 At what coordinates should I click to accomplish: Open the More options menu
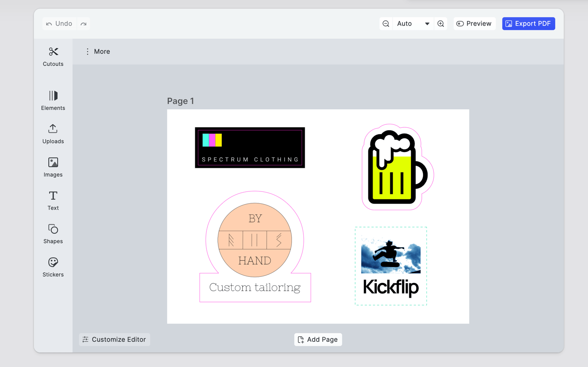[97, 51]
